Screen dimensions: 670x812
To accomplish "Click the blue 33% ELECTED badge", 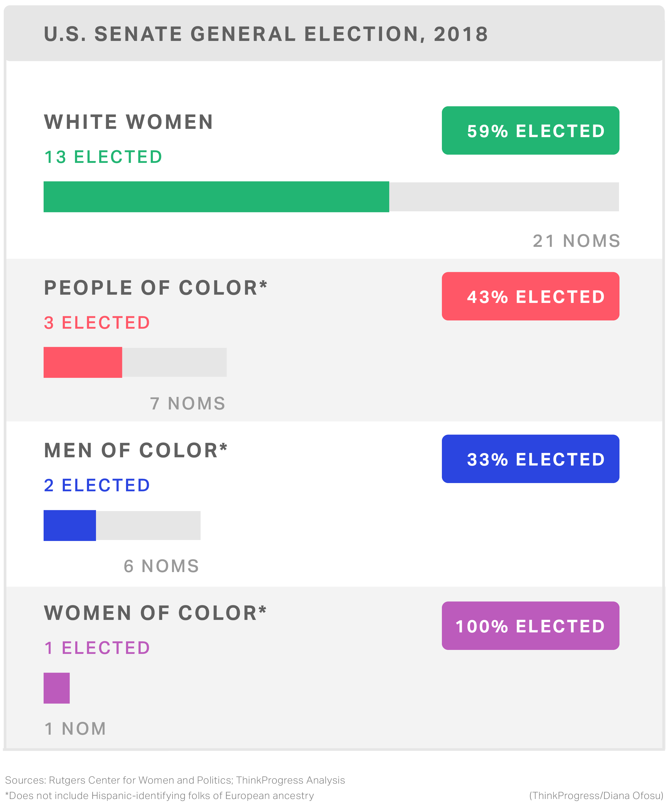I will click(x=530, y=459).
